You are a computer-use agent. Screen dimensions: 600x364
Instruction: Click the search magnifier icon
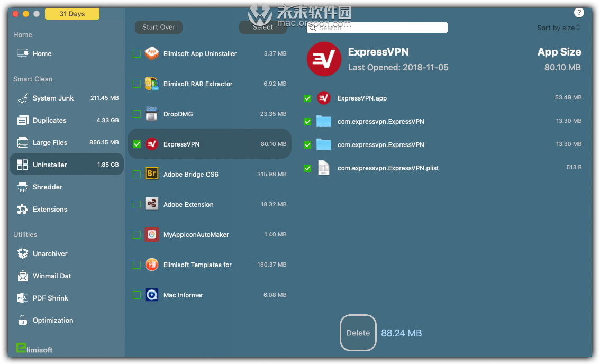313,28
